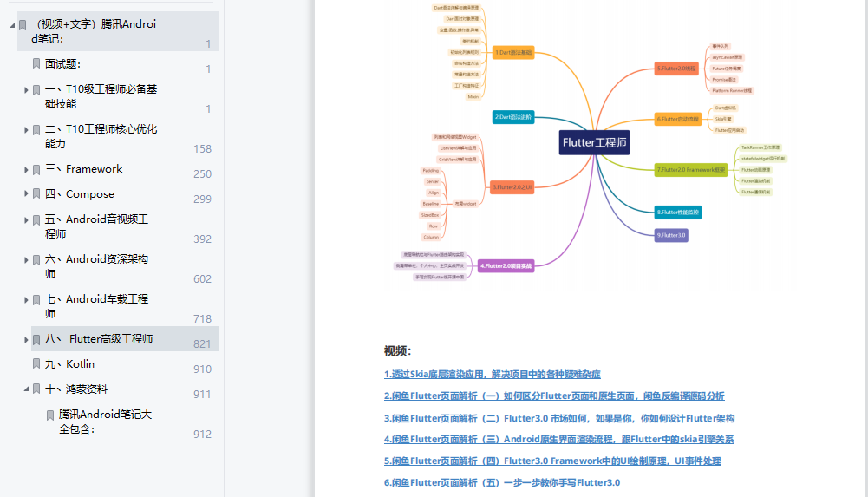
Task: Go to bookmark 六、Android资深架构师
Action: coord(96,266)
